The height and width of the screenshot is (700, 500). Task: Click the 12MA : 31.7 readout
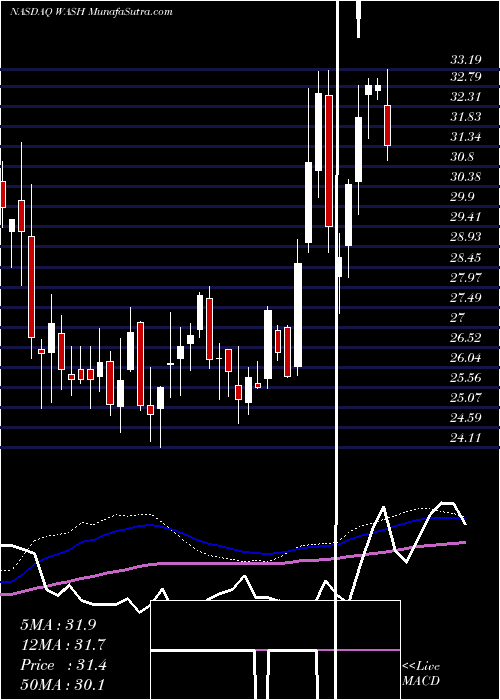coord(63,645)
